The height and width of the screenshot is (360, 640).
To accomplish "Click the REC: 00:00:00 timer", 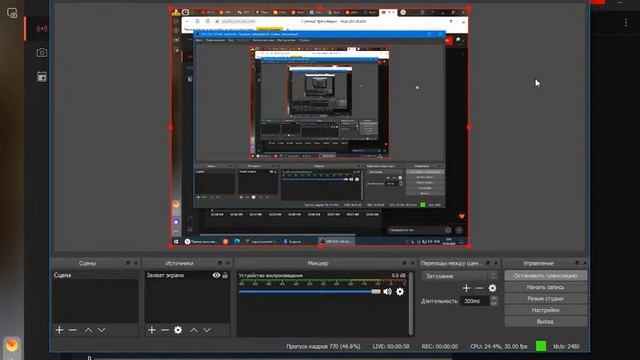I will tap(440, 346).
